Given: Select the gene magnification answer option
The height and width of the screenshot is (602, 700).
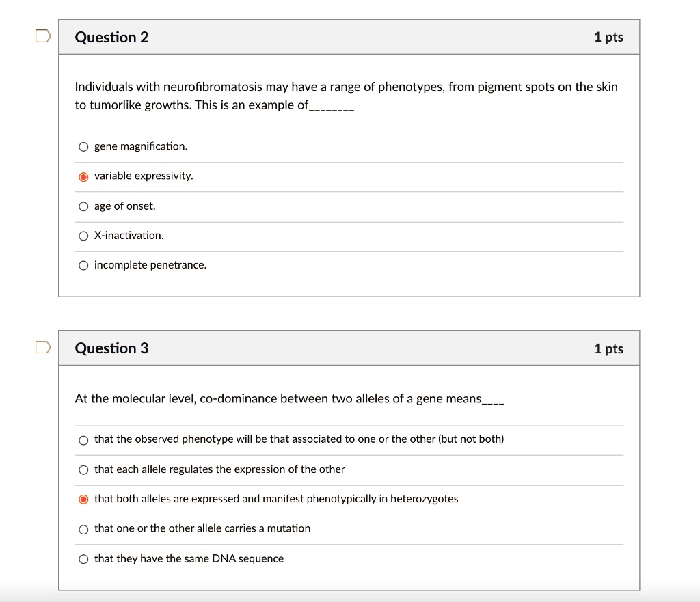Looking at the screenshot, I should (x=83, y=146).
